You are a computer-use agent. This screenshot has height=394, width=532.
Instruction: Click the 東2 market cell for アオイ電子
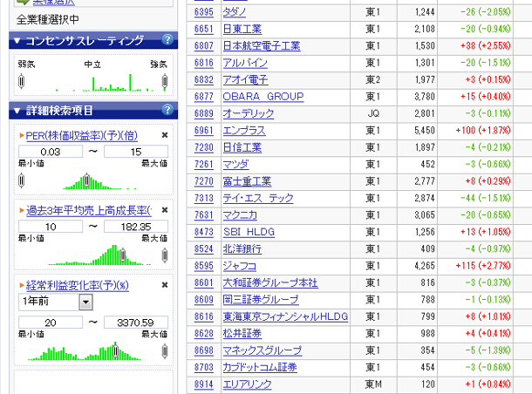pos(373,80)
